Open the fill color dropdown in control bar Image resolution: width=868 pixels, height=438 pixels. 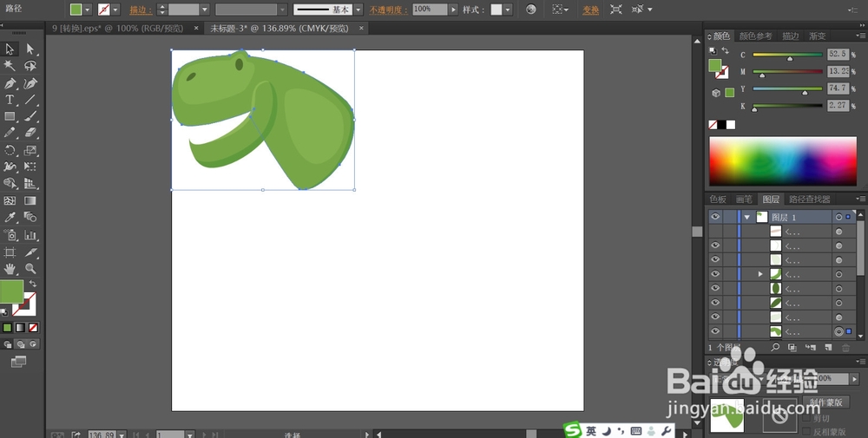tap(88, 10)
